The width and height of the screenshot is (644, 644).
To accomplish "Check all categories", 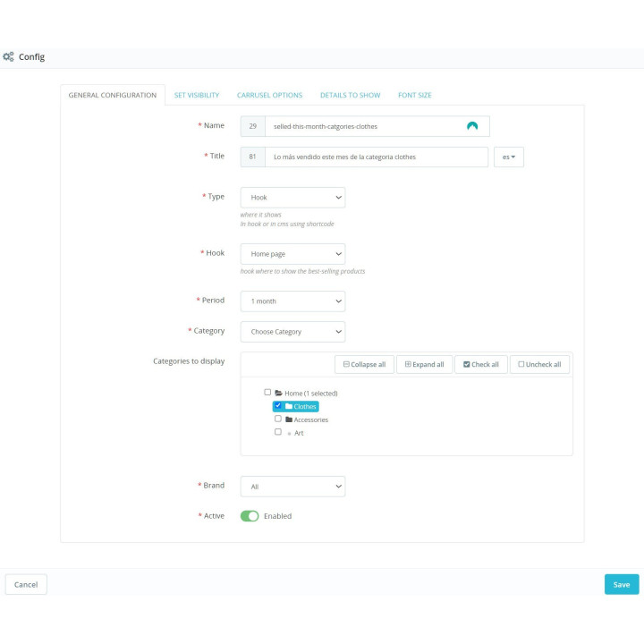I will click(x=481, y=364).
